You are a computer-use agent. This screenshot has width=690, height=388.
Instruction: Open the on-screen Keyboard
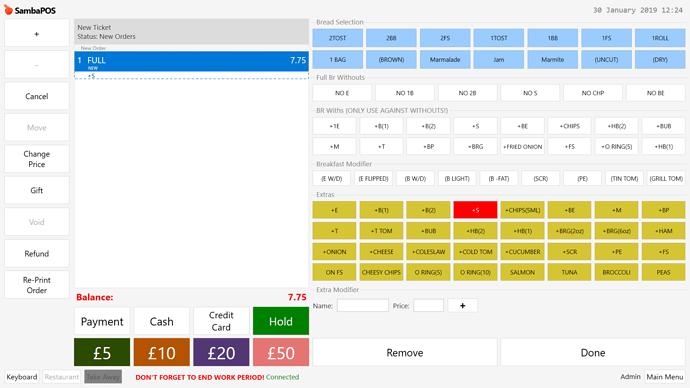pyautogui.click(x=22, y=377)
